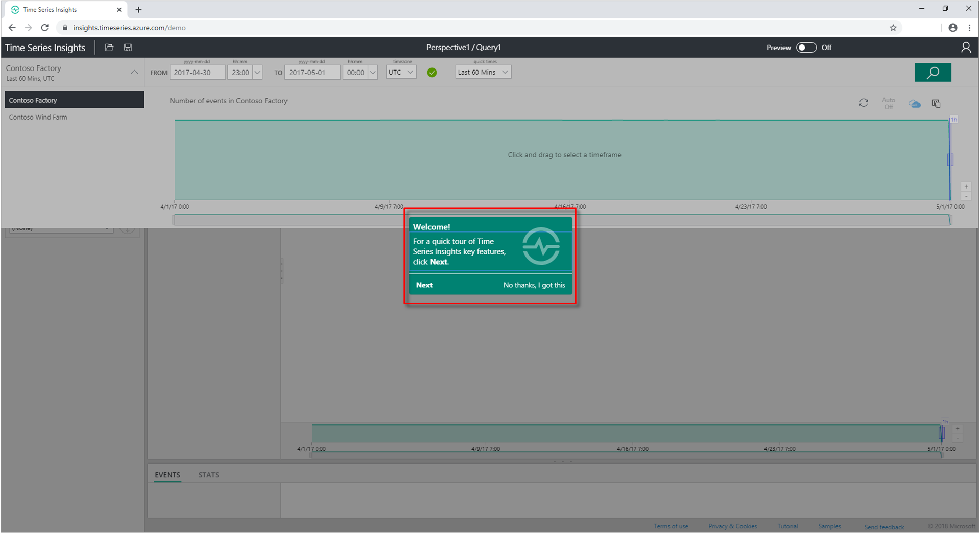
Task: Open the TO time dropdown arrow
Action: [x=373, y=73]
